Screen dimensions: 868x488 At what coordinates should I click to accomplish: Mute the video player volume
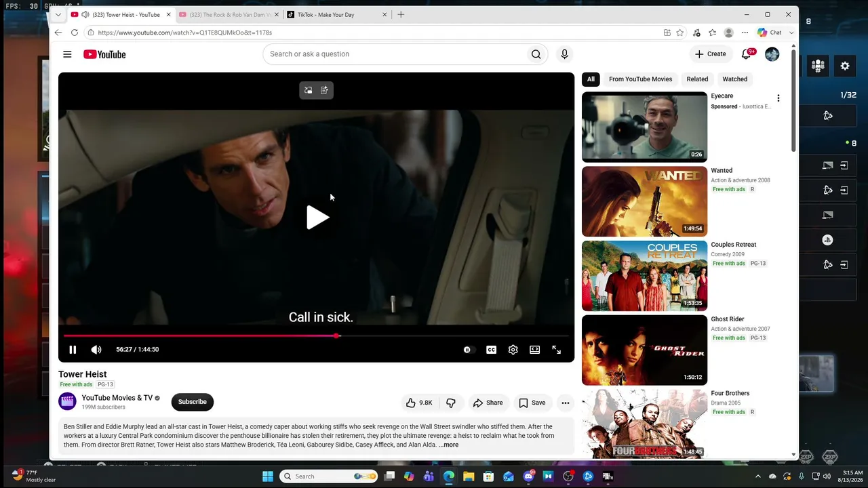[x=96, y=350]
